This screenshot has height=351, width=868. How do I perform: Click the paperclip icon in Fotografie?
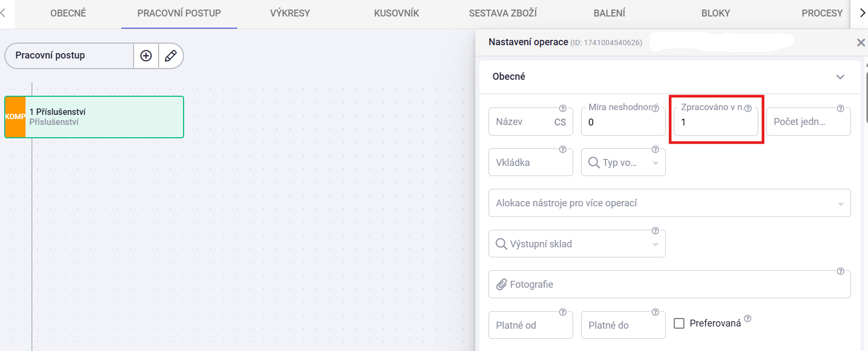(x=501, y=285)
